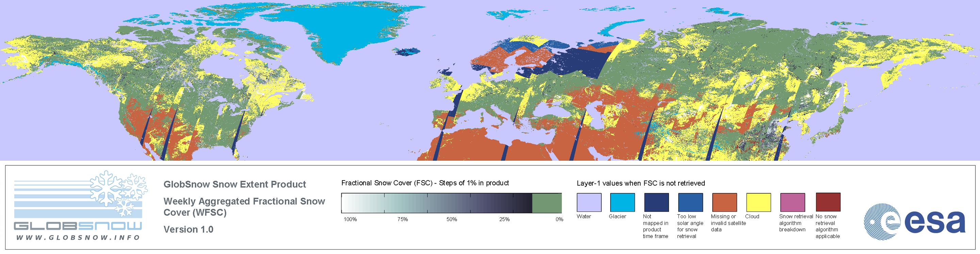The image size is (980, 254).
Task: Click the '75%' scale label
Action: (403, 219)
